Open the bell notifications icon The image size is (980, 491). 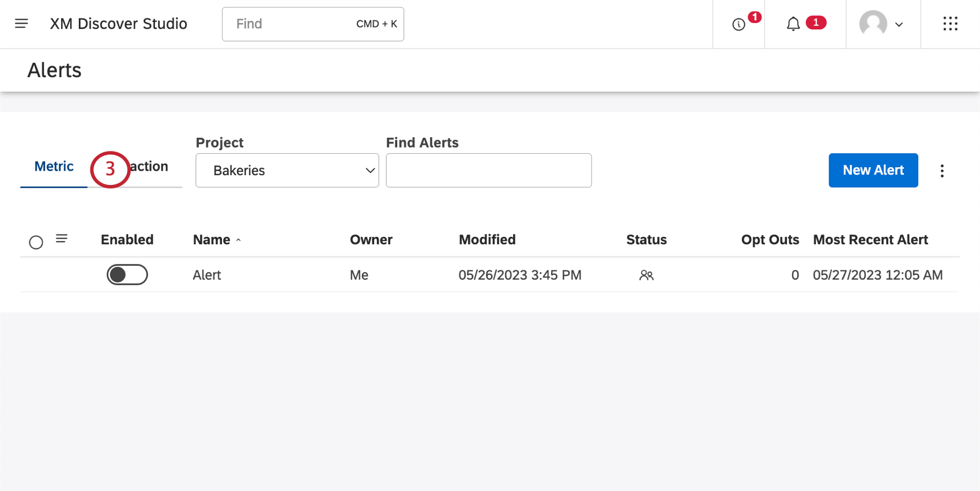(793, 24)
